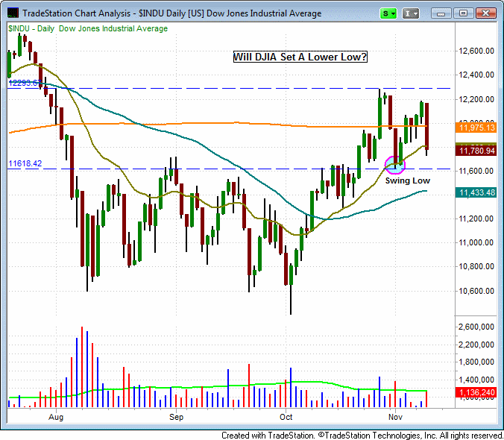504x440 pixels.
Task: Click the 2,200,000 volume axis label
Action: (x=476, y=345)
